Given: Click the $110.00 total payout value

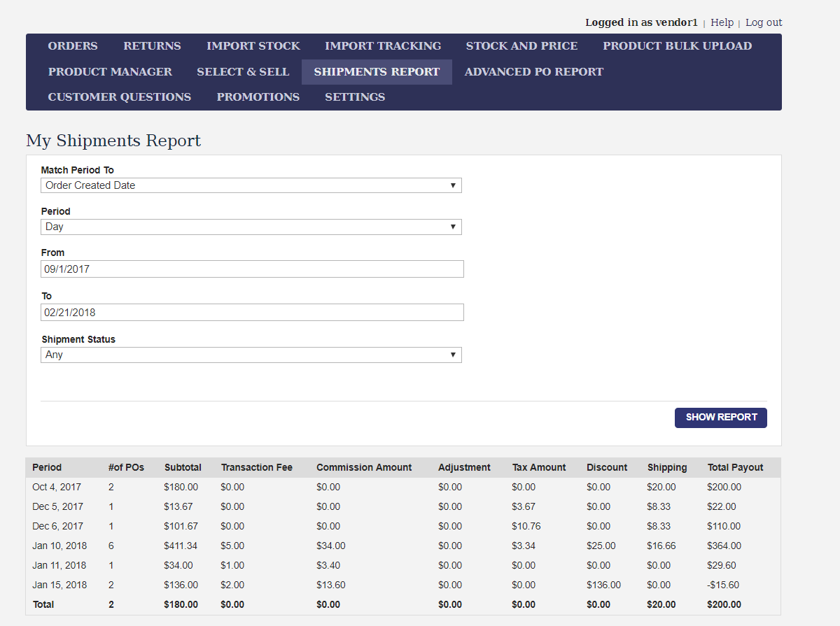Looking at the screenshot, I should 724,526.
